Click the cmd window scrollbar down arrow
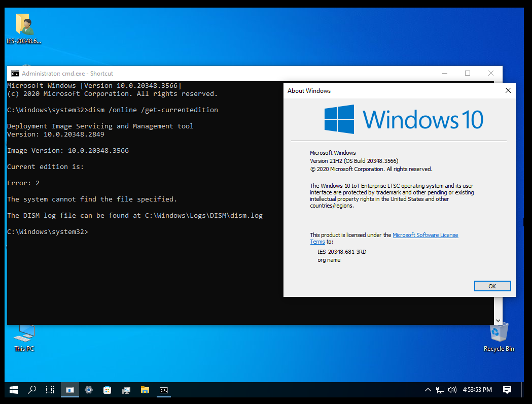 coord(498,320)
